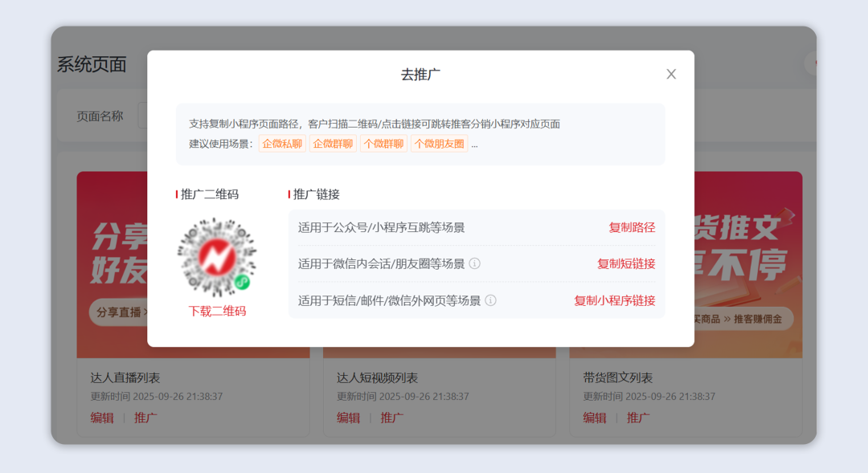This screenshot has height=473, width=868.
Task: Click 复制短链接 to copy the short link
Action: (x=626, y=263)
